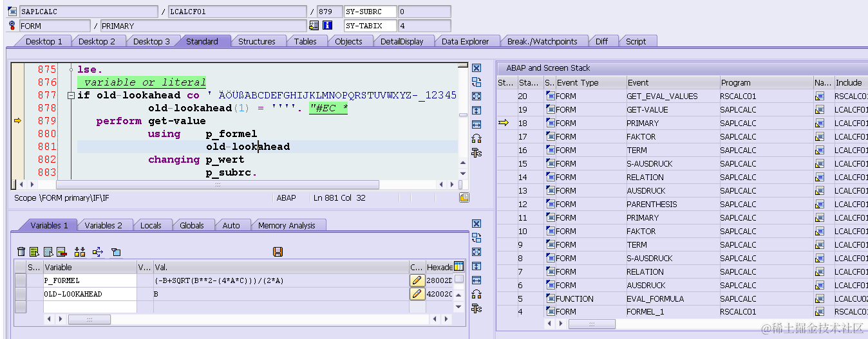Open the Memory Analysis tab
The image size is (868, 339).
click(287, 225)
